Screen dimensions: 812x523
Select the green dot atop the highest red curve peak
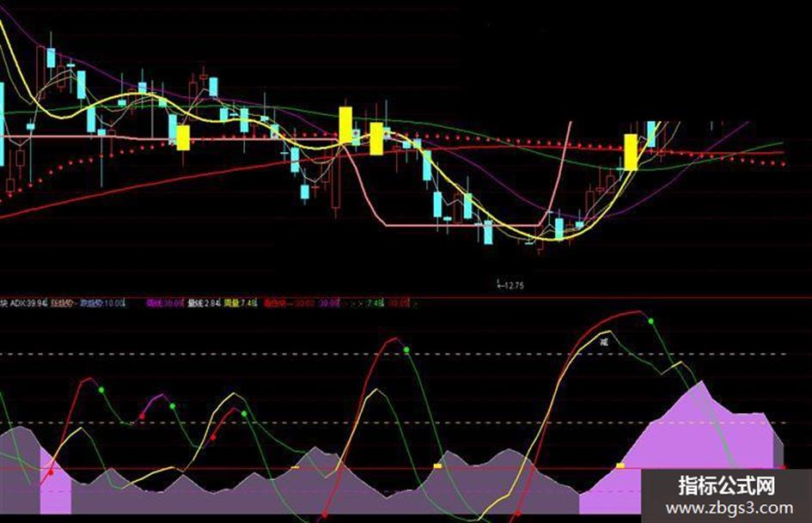[651, 321]
